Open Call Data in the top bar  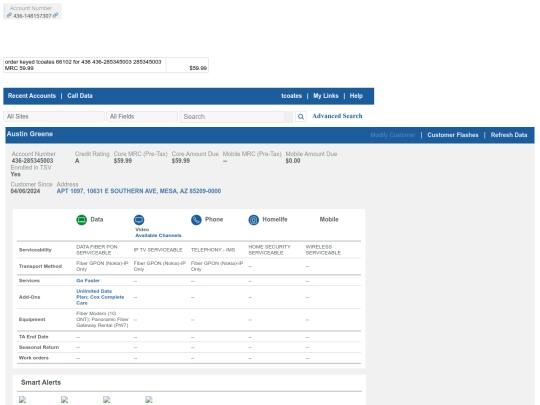[80, 96]
